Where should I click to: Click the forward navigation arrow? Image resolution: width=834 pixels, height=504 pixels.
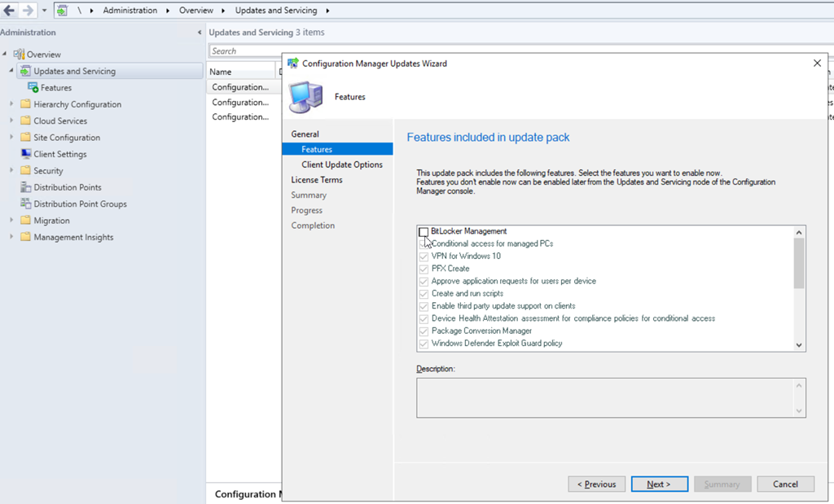(28, 10)
